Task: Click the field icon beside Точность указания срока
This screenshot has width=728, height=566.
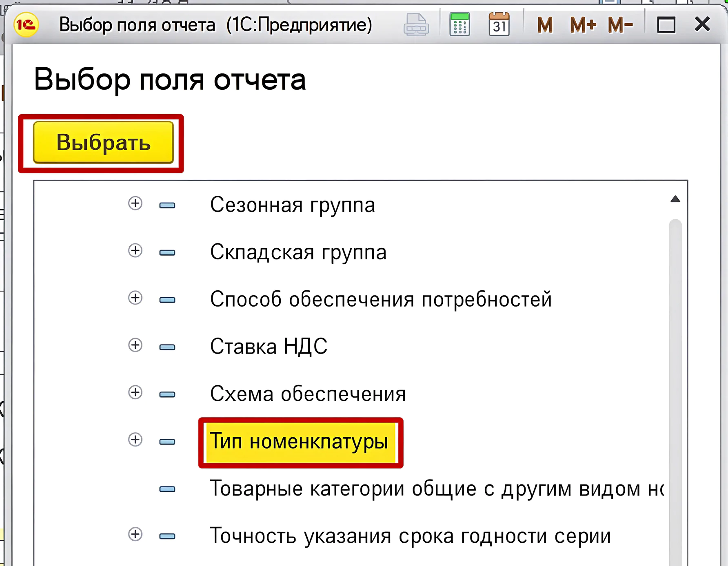Action: [x=167, y=536]
